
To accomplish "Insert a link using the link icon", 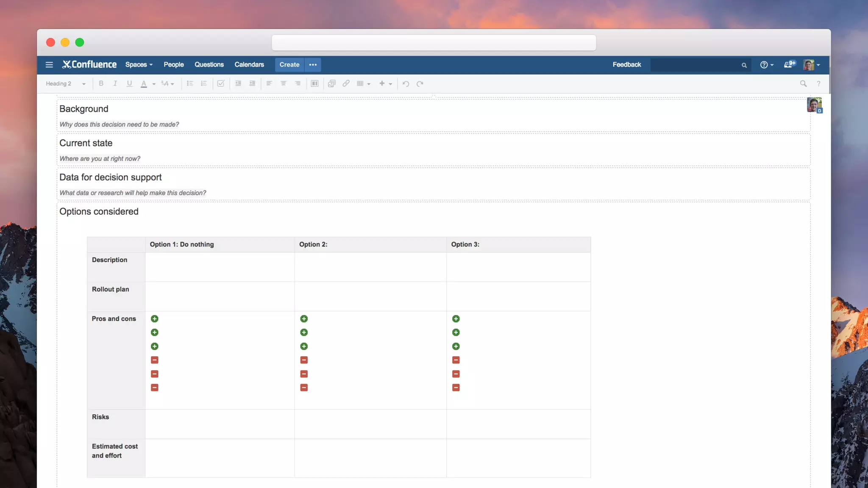I will pyautogui.click(x=346, y=83).
